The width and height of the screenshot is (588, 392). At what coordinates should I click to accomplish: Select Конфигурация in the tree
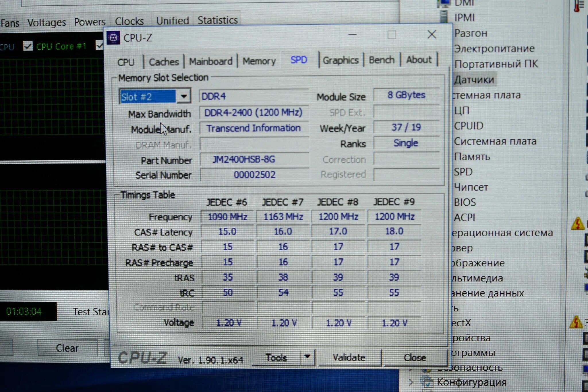(x=471, y=382)
